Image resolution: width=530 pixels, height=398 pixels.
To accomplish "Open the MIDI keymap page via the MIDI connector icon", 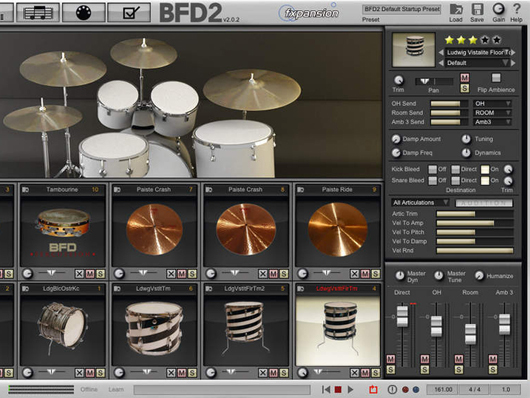I will pos(83,12).
